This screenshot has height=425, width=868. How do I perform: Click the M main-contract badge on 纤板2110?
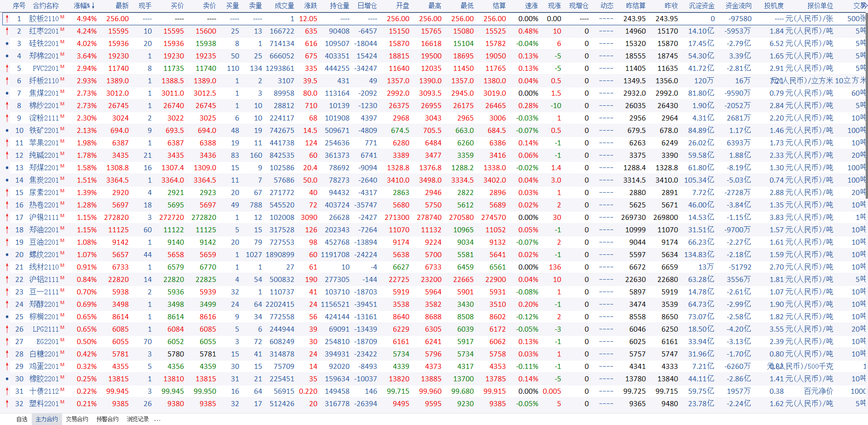coord(62,79)
